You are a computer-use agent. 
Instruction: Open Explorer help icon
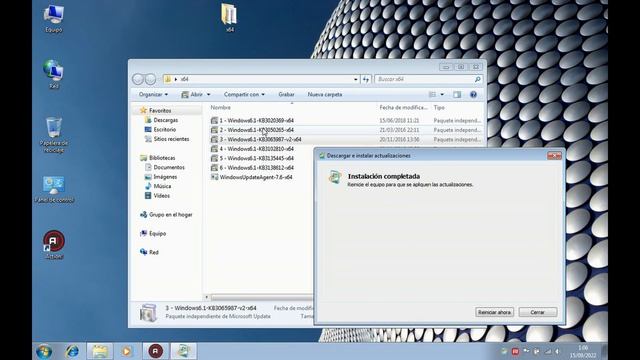click(473, 95)
